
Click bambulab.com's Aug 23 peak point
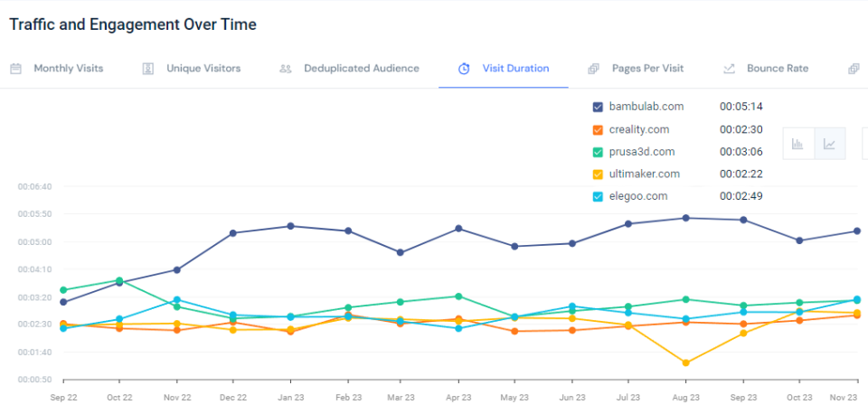point(686,218)
